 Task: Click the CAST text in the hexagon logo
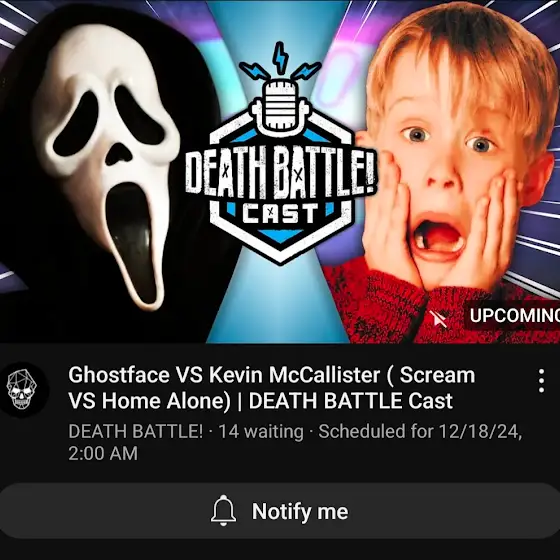coord(280,214)
